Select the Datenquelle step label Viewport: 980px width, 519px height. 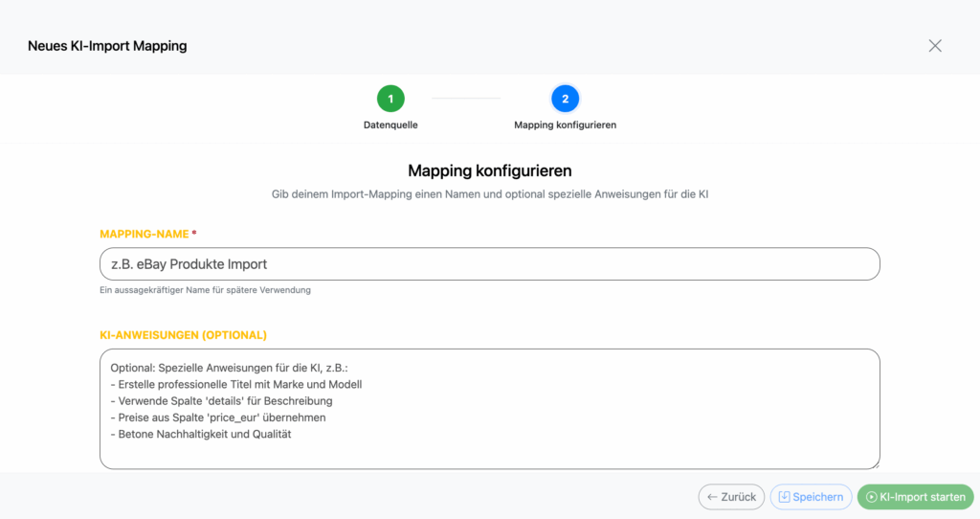click(390, 125)
